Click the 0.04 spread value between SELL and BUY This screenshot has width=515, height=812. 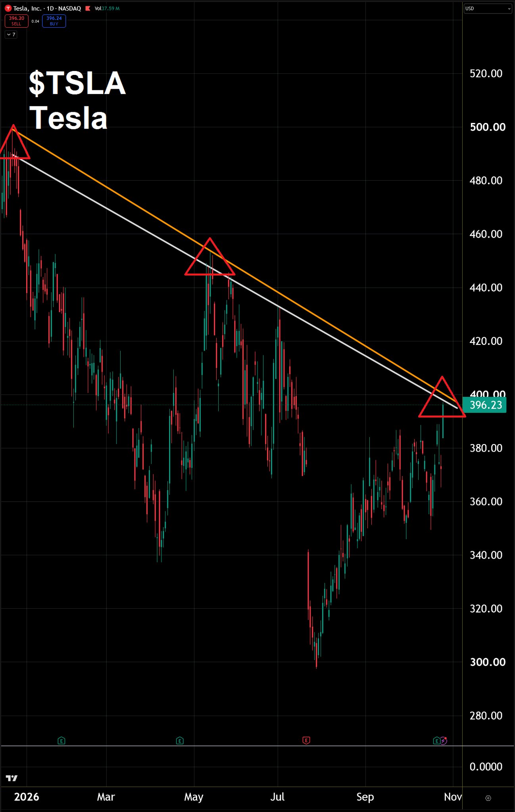tap(35, 21)
